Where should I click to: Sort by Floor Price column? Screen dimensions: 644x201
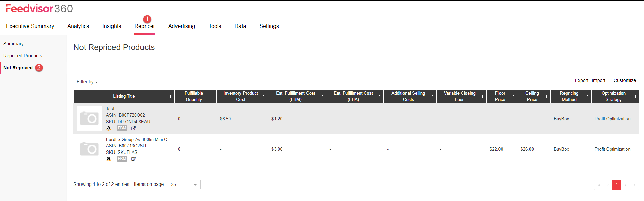pos(513,96)
